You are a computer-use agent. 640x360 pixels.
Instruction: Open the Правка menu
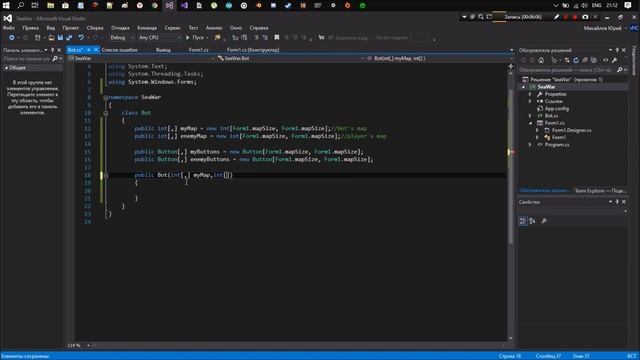click(31, 28)
